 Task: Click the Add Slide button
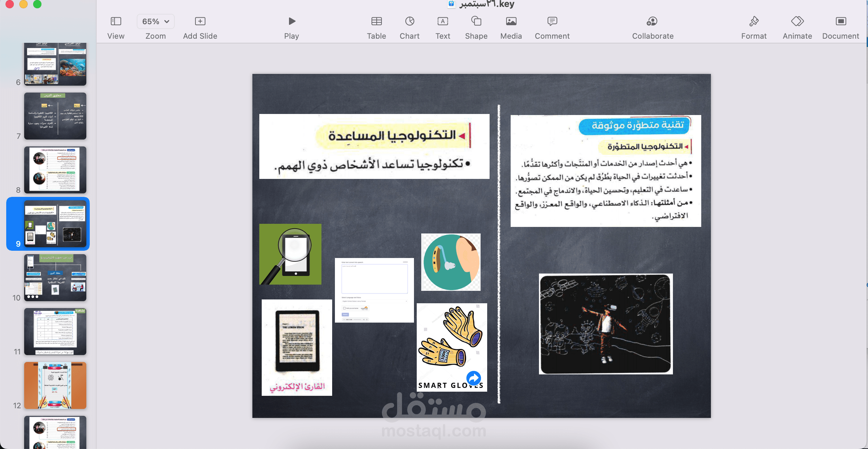[200, 21]
